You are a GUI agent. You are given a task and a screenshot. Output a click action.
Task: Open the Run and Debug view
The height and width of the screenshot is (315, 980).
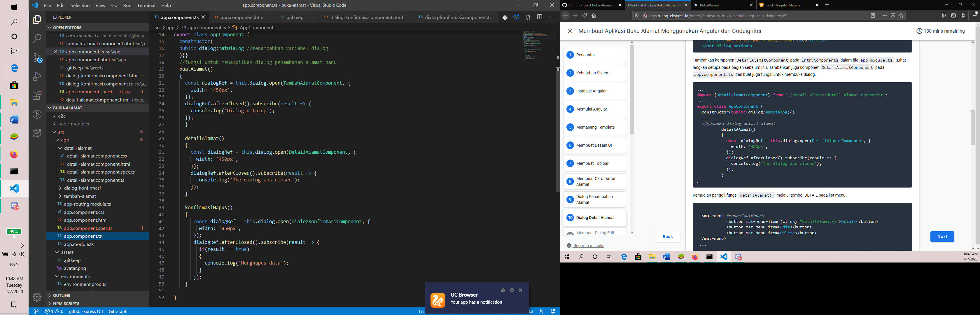coord(37,76)
